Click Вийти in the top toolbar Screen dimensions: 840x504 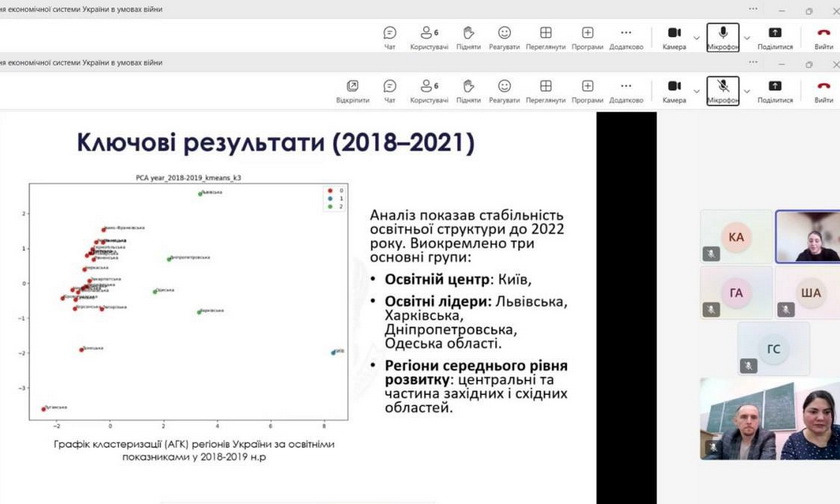pyautogui.click(x=823, y=36)
